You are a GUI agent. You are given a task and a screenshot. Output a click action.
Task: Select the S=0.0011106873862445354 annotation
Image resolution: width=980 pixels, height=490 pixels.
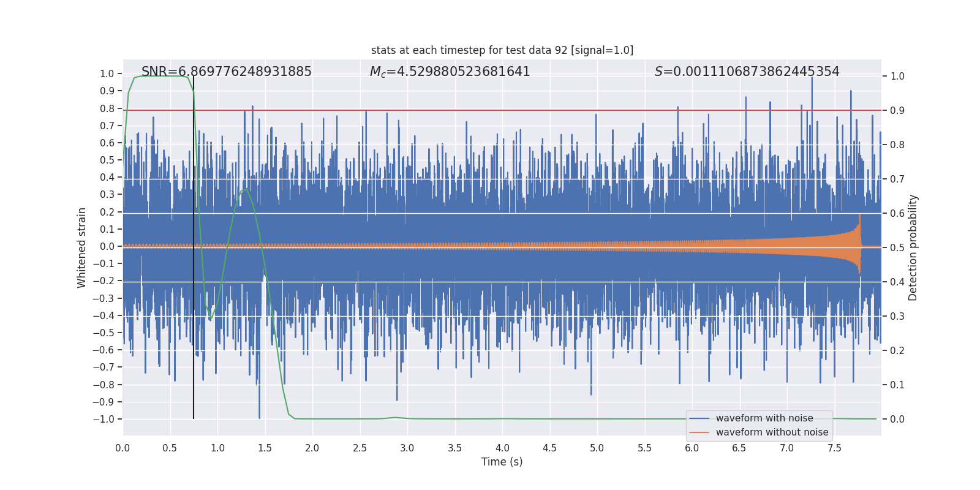747,72
